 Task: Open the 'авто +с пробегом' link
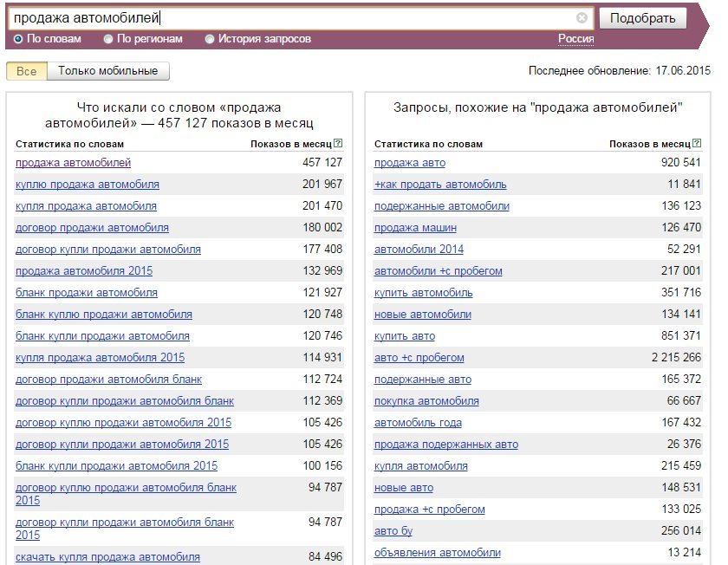pyautogui.click(x=419, y=358)
